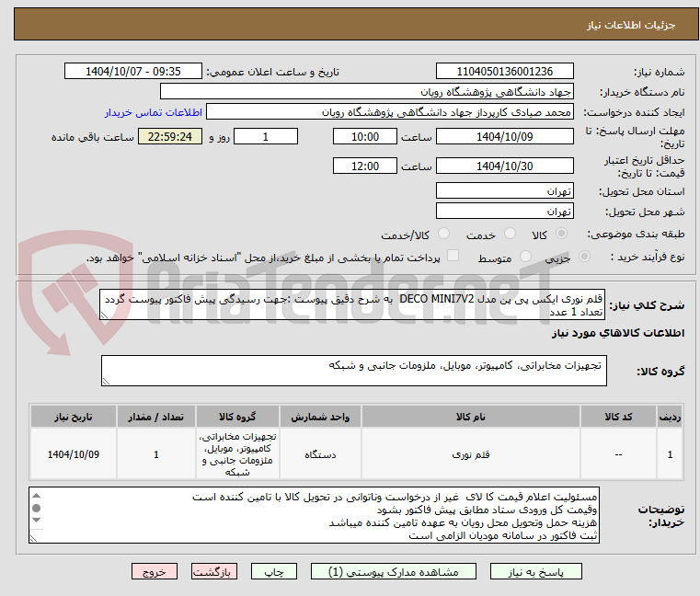The height and width of the screenshot is (596, 700).
Task: Open the اطلاعات تماس خریدار link
Action: pyautogui.click(x=154, y=112)
